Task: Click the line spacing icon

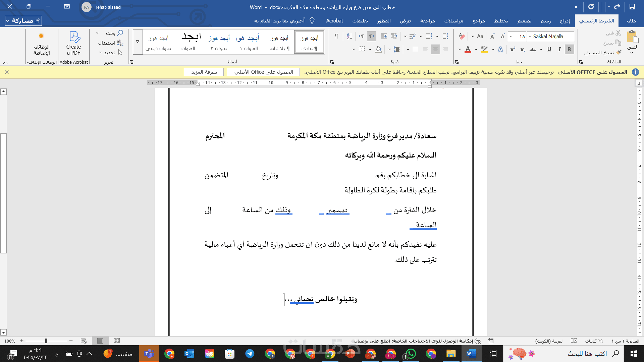Action: 396,50
